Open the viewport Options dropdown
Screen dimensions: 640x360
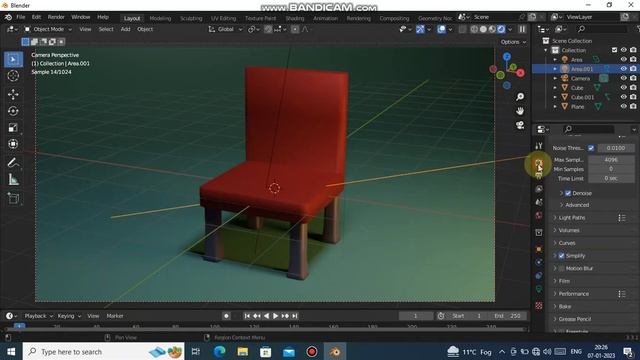[x=513, y=42]
